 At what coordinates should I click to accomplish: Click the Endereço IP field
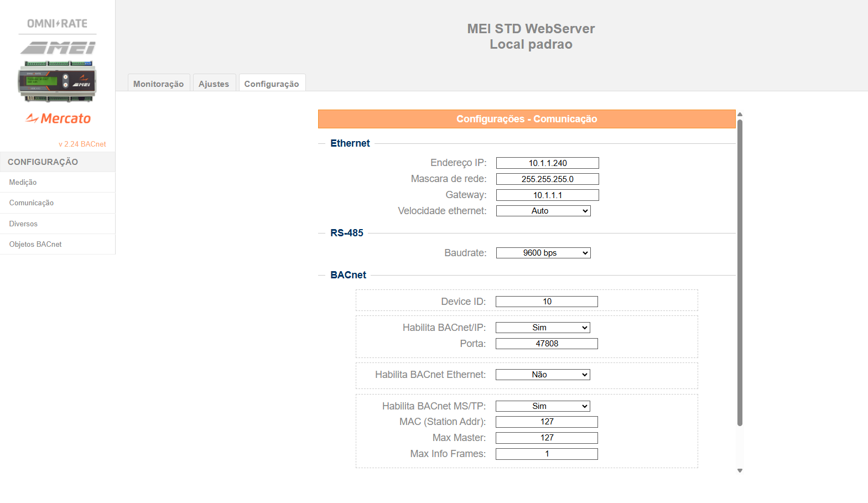pyautogui.click(x=548, y=163)
